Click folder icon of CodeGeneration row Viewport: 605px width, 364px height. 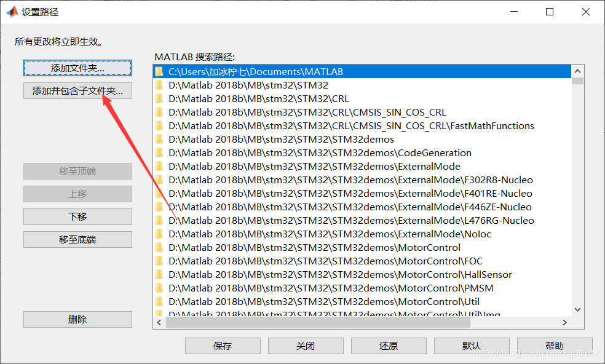159,152
